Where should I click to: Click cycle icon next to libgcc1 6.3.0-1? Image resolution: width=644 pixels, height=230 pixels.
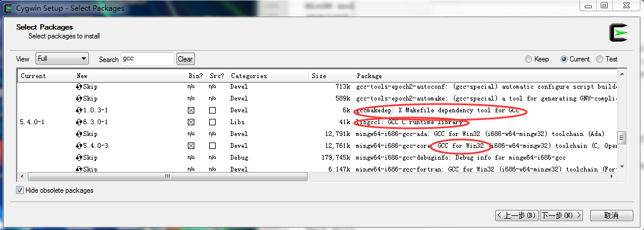(79, 122)
